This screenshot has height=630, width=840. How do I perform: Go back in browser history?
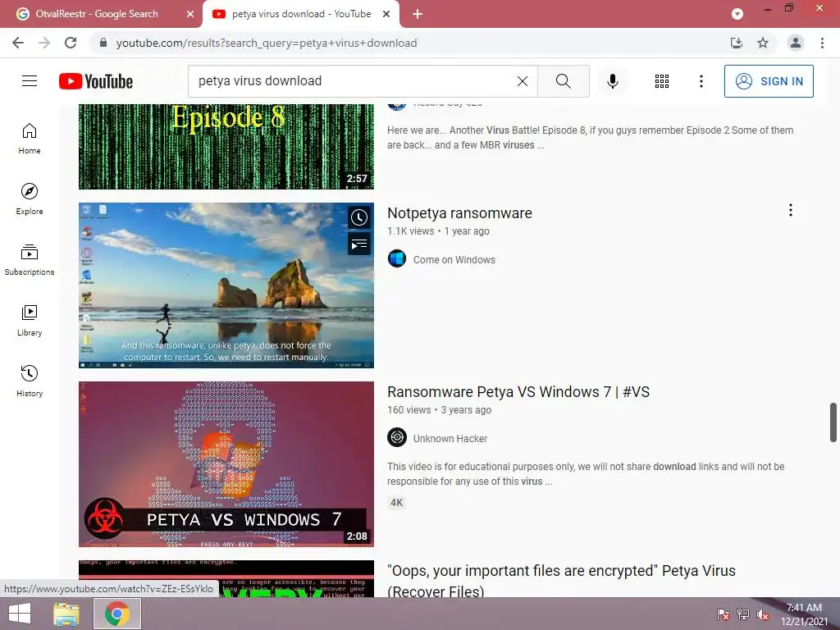click(x=18, y=43)
